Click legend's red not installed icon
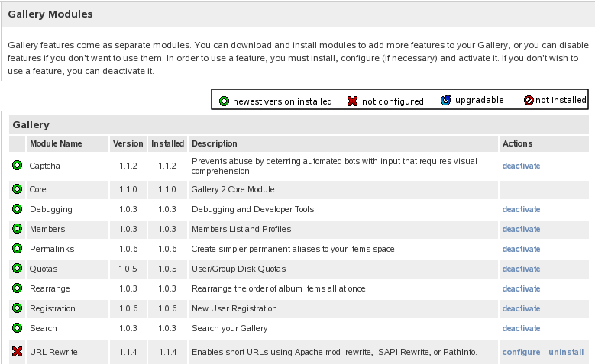595x364 pixels. 529,100
